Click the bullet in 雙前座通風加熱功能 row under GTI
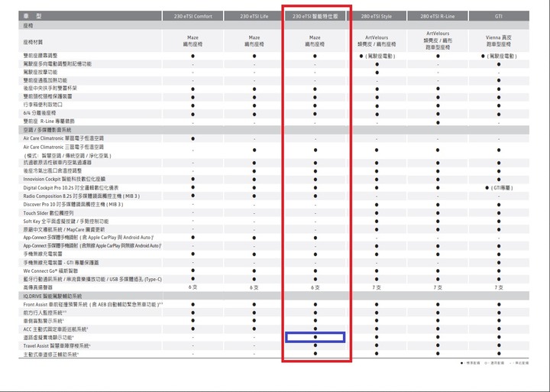 (x=499, y=81)
